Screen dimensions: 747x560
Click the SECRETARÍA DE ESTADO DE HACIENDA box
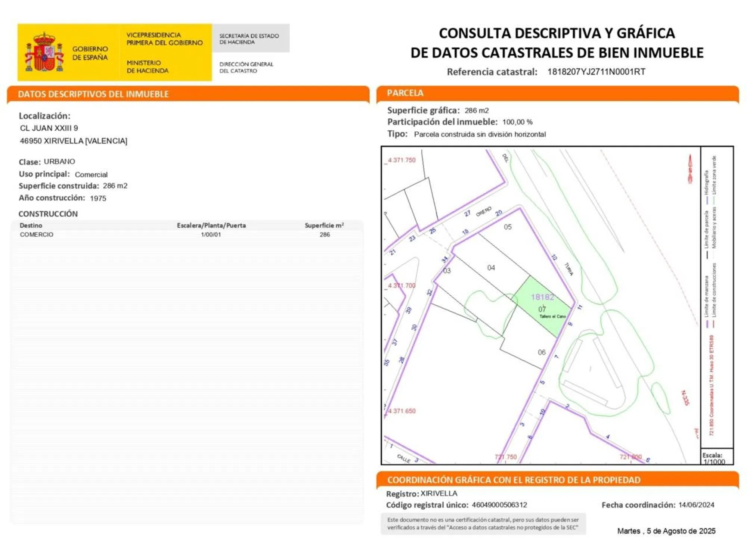pos(250,39)
